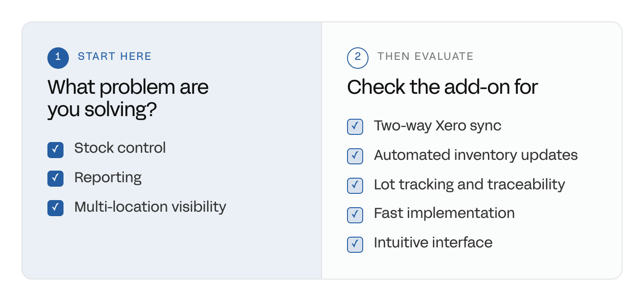Uncheck the Reporting checkbox
The height and width of the screenshot is (301, 644).
[x=55, y=179]
